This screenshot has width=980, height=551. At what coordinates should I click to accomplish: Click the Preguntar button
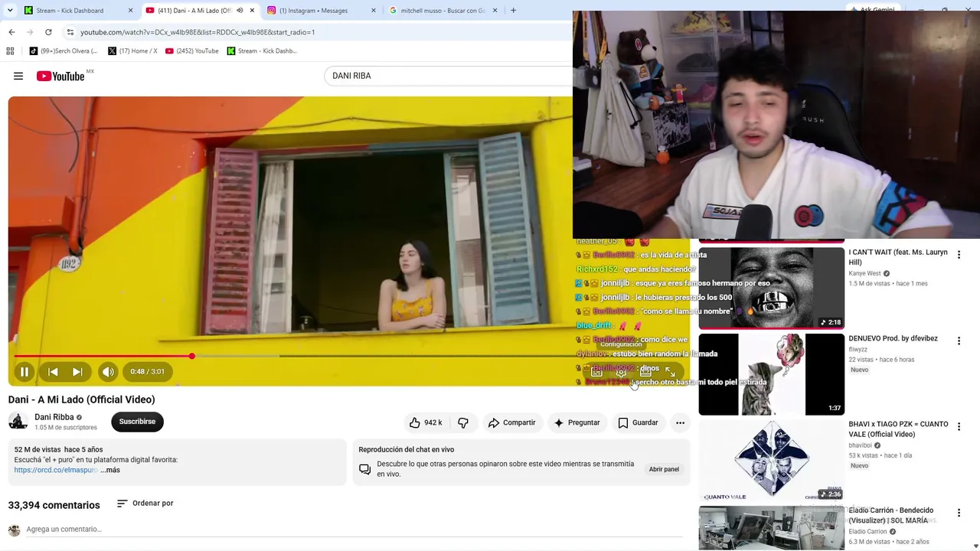coord(577,422)
